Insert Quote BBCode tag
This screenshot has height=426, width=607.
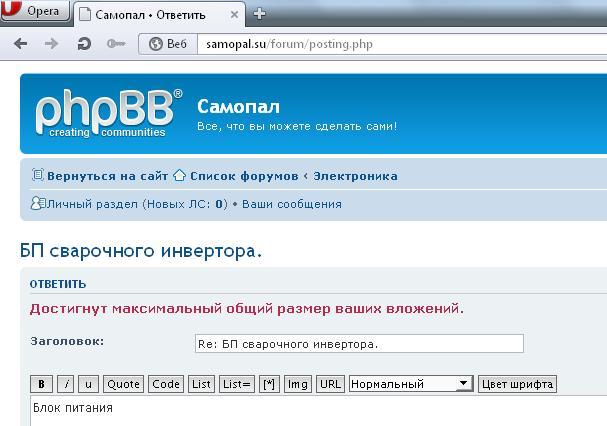tap(123, 384)
